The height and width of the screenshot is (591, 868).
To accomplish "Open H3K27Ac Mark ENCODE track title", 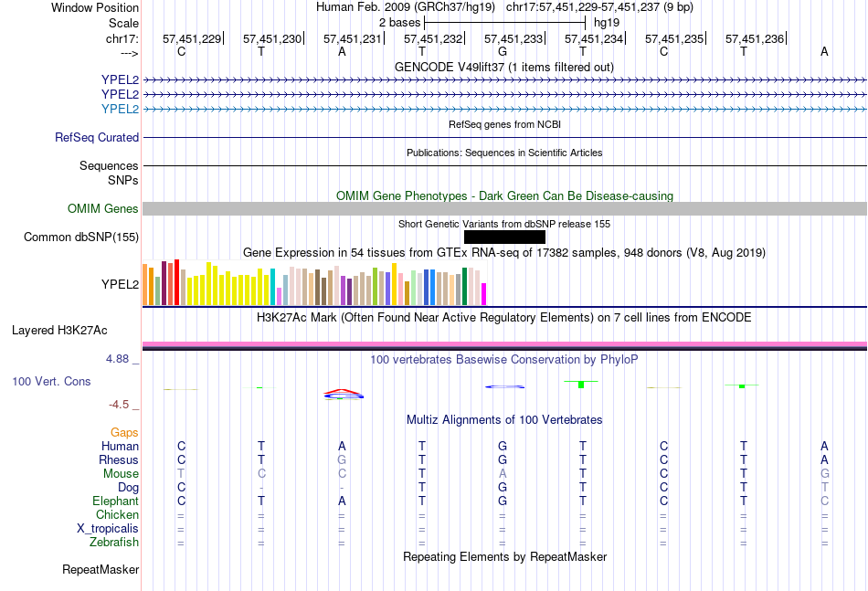I will pos(504,317).
